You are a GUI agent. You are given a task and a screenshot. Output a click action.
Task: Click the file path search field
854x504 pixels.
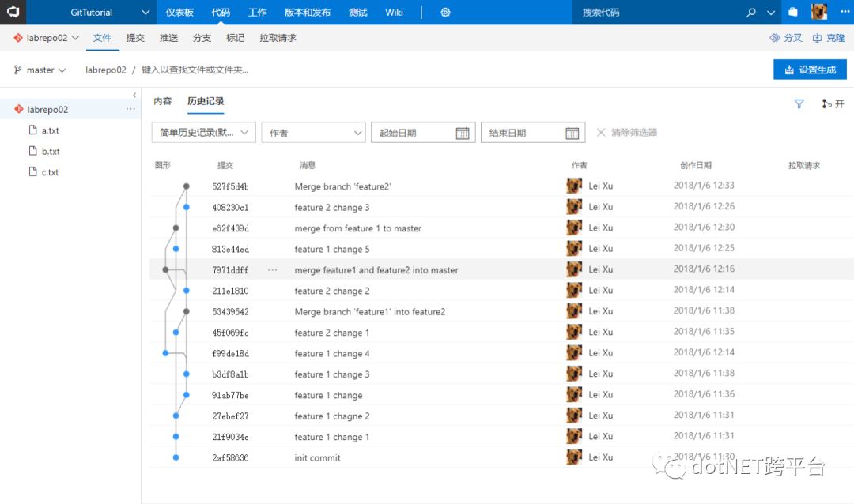195,70
